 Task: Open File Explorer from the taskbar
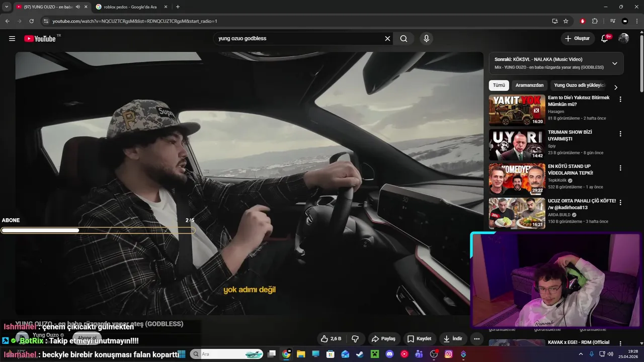[x=301, y=354]
